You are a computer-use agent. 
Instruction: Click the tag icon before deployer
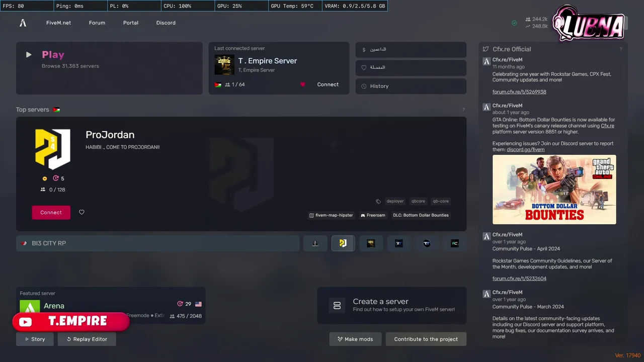[378, 201]
